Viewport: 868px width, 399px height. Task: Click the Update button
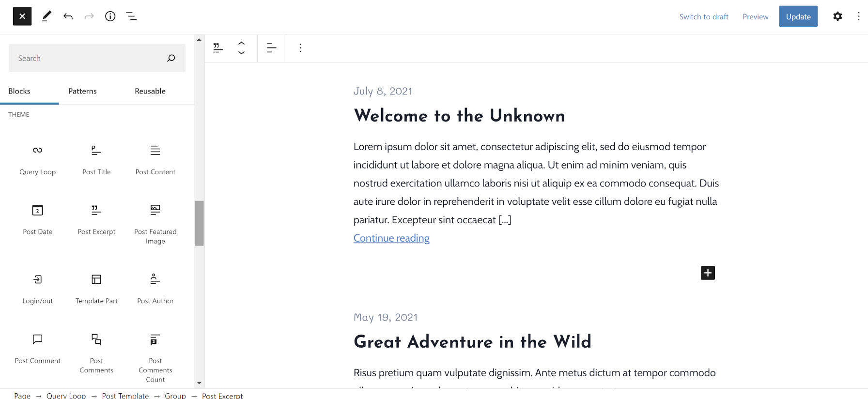point(798,16)
